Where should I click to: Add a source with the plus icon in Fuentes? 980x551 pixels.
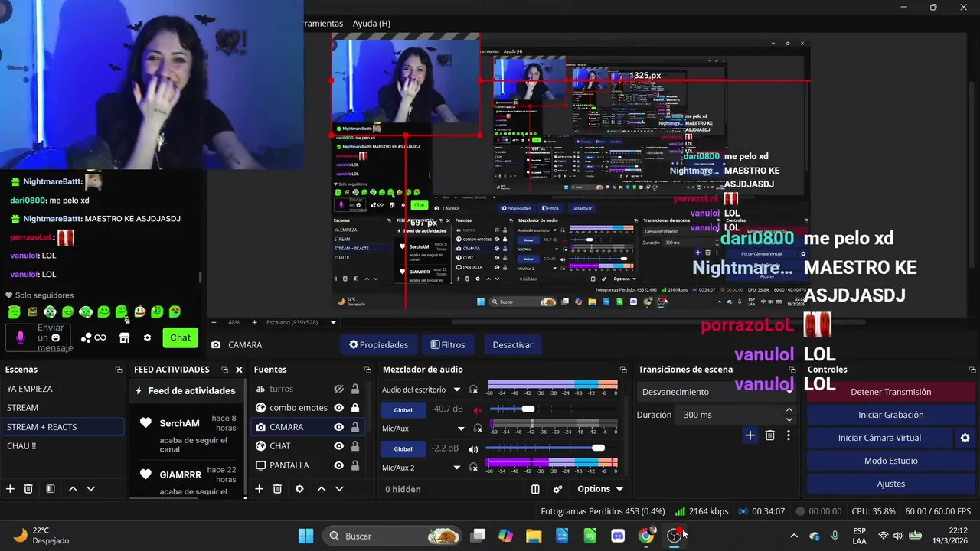coord(259,489)
